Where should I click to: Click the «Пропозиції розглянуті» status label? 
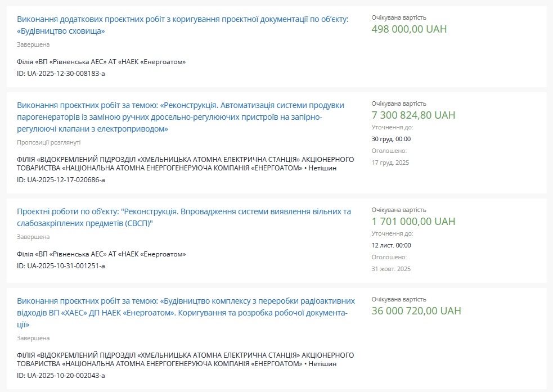(x=49, y=143)
